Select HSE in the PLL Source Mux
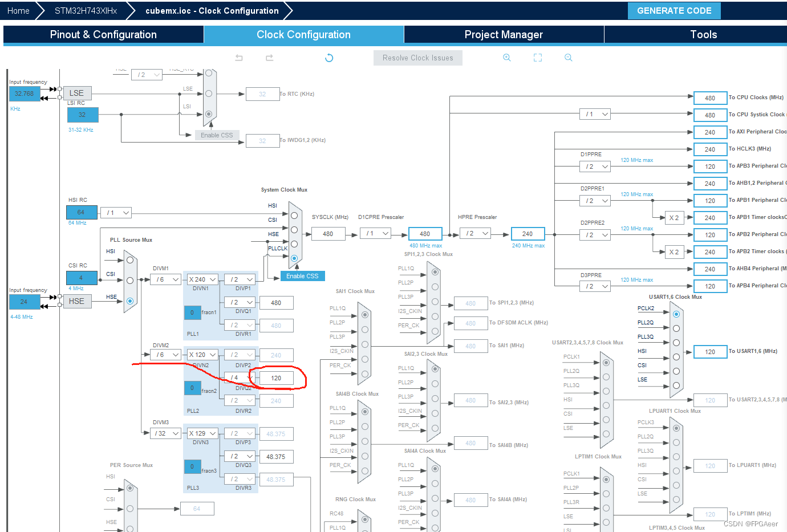The height and width of the screenshot is (532, 787). (x=130, y=300)
